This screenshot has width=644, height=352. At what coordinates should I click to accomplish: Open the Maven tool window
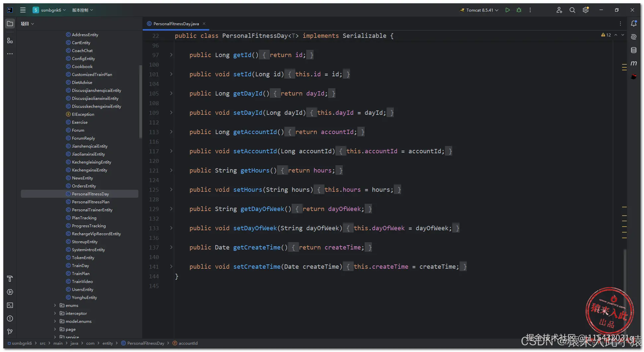click(x=634, y=63)
